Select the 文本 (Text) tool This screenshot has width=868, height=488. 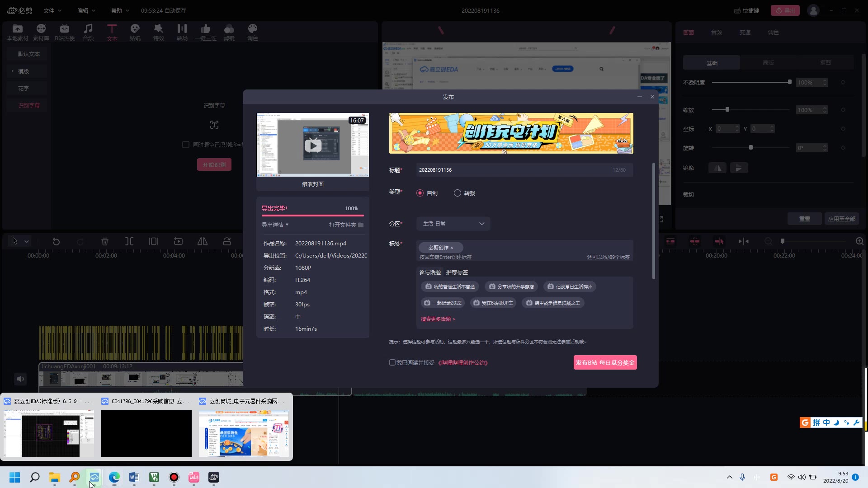[112, 32]
